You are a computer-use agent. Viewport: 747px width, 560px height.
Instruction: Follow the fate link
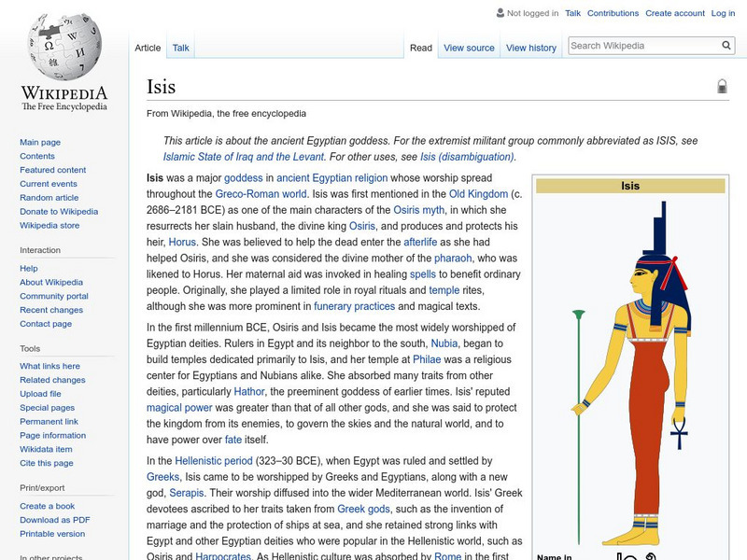click(x=233, y=440)
